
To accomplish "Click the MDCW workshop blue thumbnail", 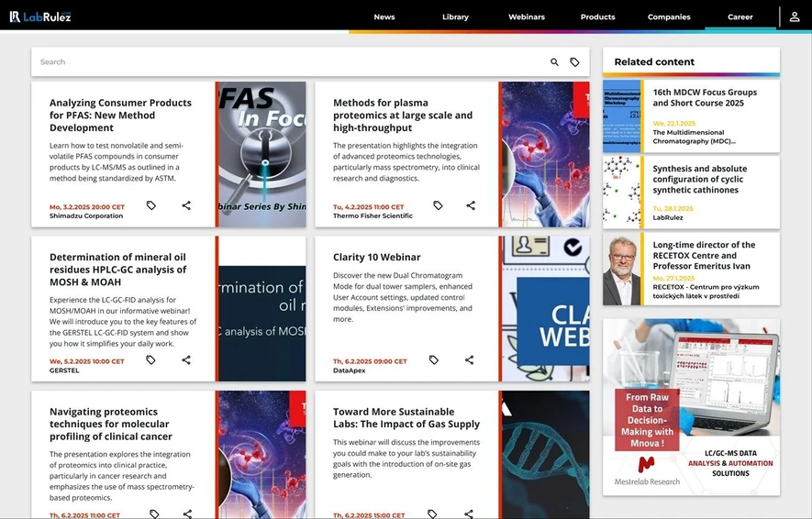I will click(x=621, y=116).
